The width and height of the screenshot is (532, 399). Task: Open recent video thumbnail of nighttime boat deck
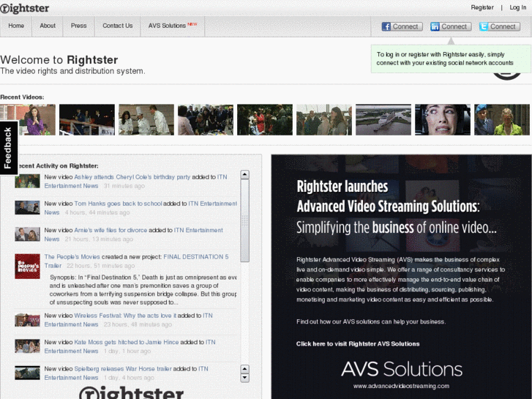(87, 119)
